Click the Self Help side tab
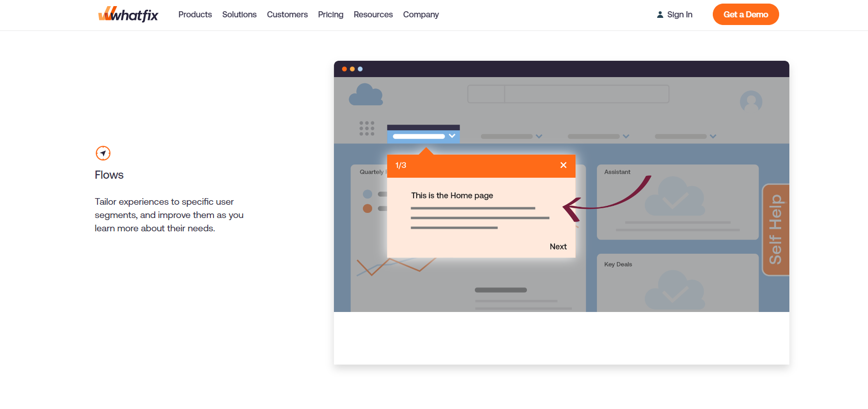Image resolution: width=868 pixels, height=409 pixels. pyautogui.click(x=776, y=230)
